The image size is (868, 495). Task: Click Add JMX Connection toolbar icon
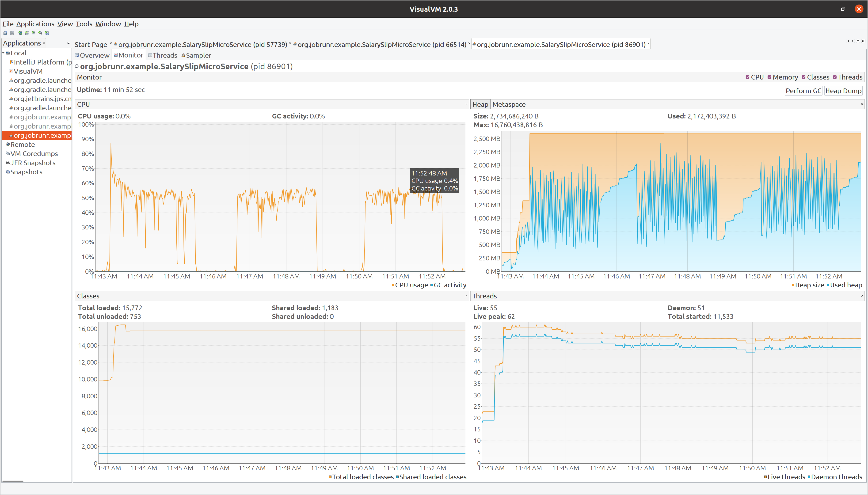click(27, 33)
